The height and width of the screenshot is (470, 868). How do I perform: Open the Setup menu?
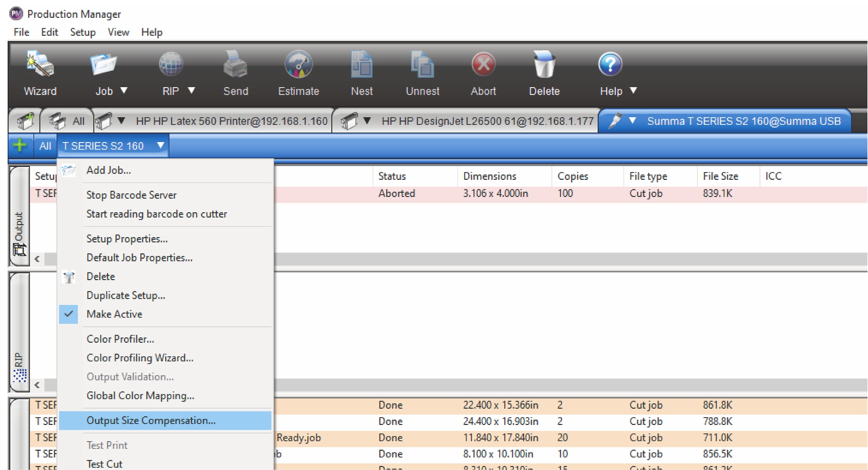click(x=83, y=32)
